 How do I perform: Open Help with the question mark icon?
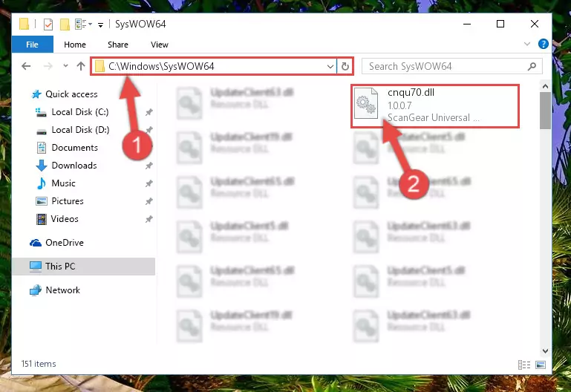tap(543, 44)
